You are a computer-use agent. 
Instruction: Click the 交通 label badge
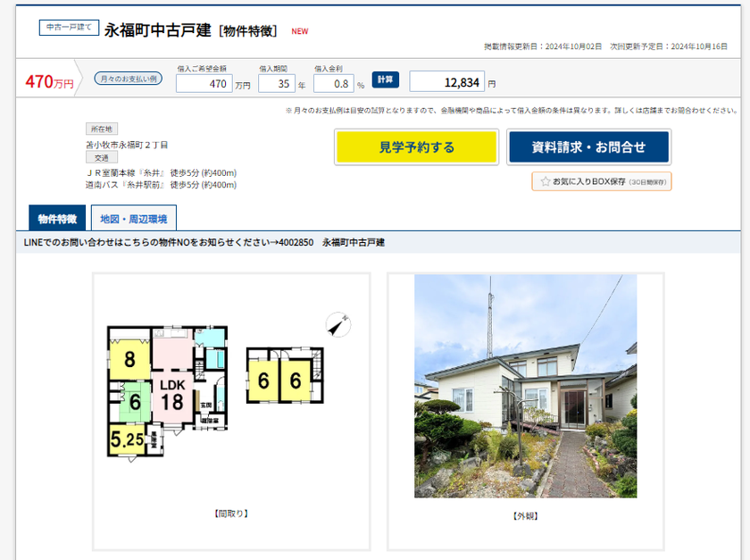[101, 157]
